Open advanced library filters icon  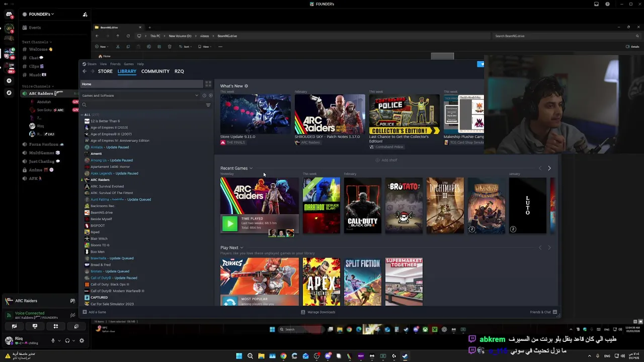coord(208,105)
